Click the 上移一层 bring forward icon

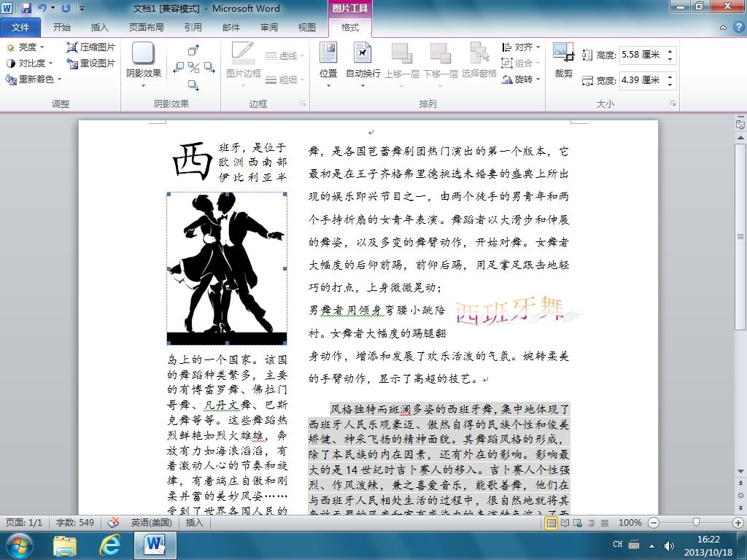402,52
